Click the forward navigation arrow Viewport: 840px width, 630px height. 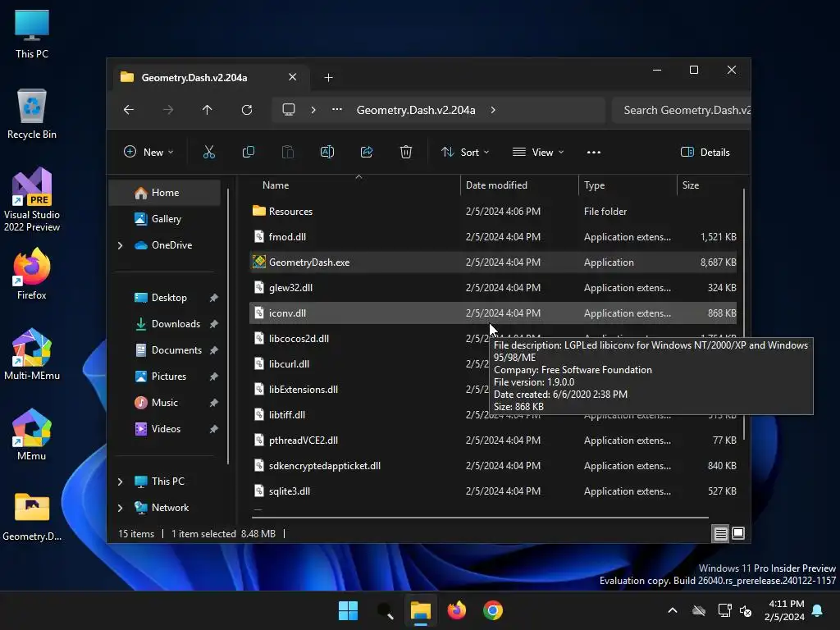point(168,110)
